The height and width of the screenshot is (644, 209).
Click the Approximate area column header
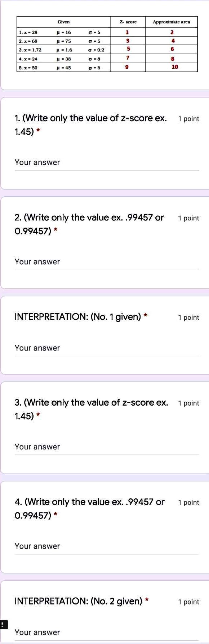(171, 22)
